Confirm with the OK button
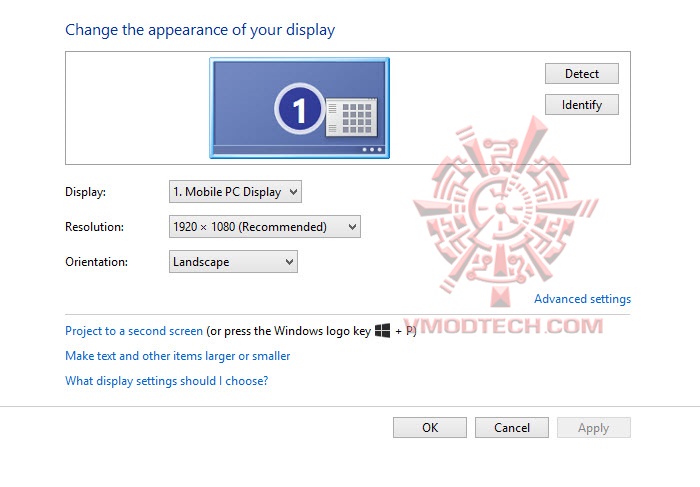Image resolution: width=700 pixels, height=487 pixels. (x=430, y=428)
